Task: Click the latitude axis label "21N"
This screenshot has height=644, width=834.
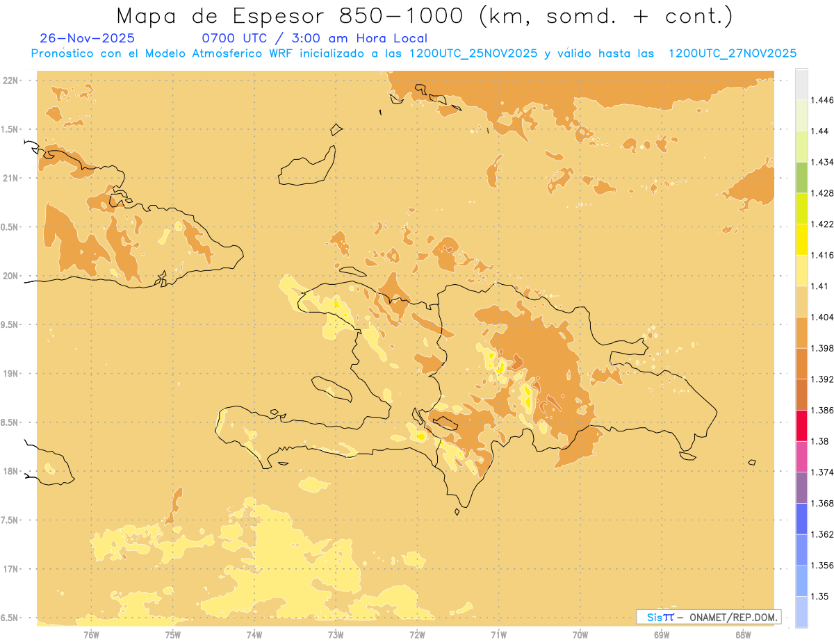Action: [x=10, y=179]
